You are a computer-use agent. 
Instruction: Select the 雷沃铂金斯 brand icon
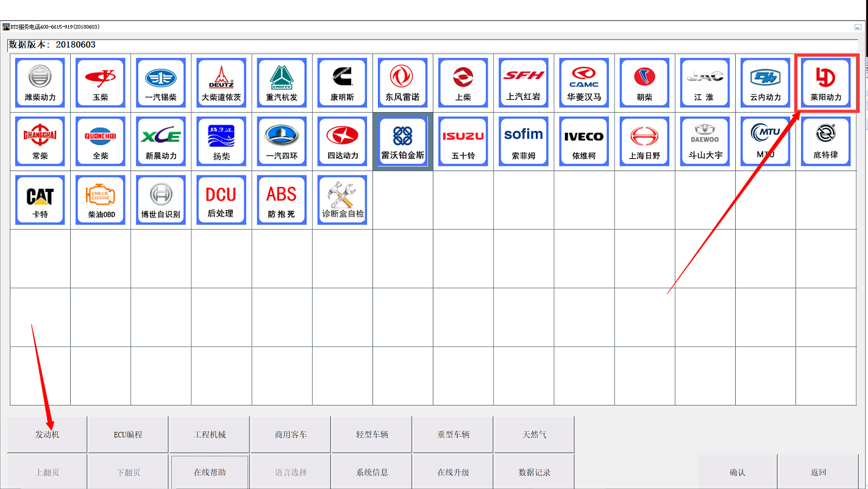403,141
